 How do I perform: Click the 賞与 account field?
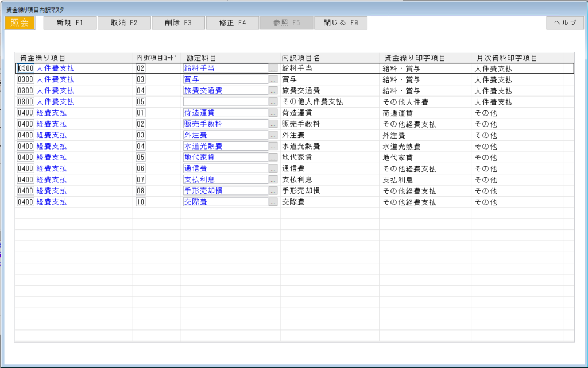click(225, 79)
